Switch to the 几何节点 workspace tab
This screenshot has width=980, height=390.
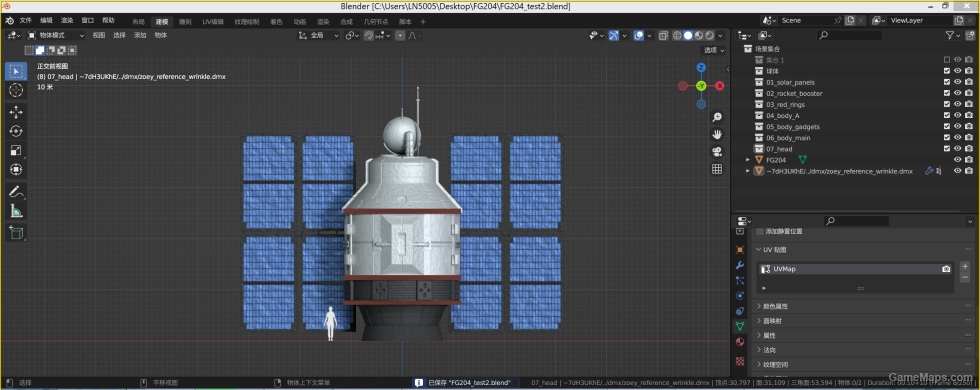click(376, 21)
